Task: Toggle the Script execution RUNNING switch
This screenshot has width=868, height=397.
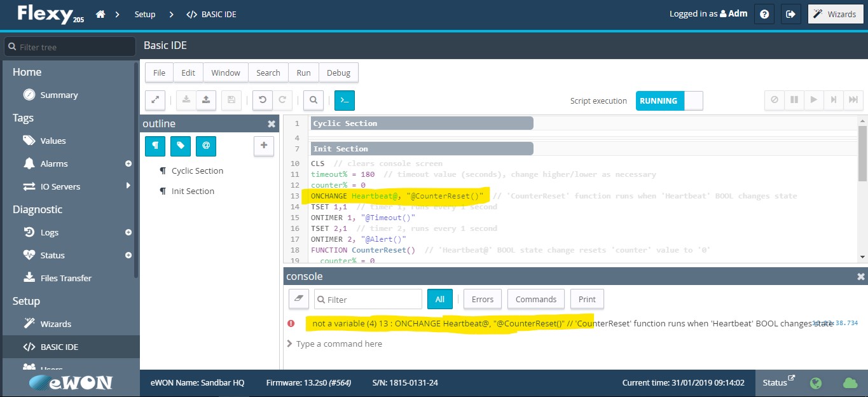Action: click(669, 100)
